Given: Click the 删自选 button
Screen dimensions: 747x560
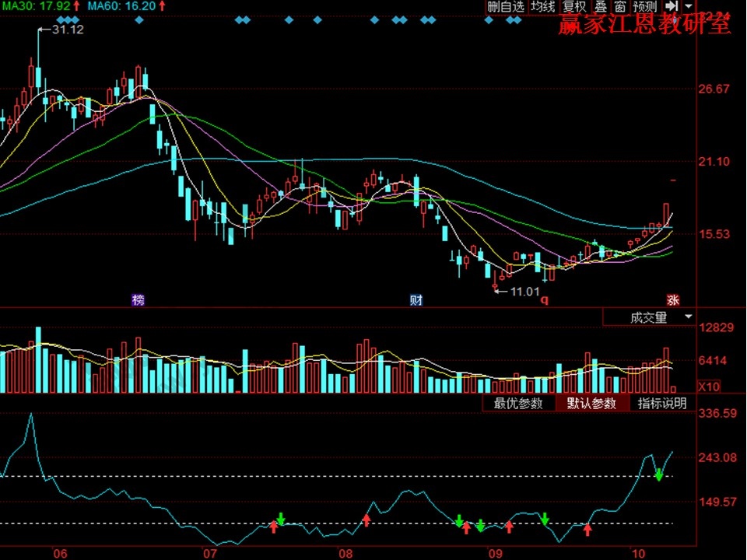Looking at the screenshot, I should (506, 7).
